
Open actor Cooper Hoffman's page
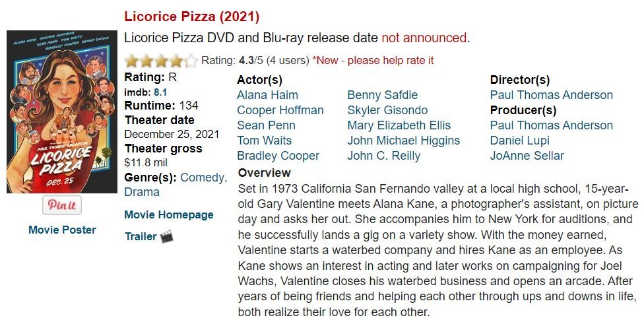[280, 110]
